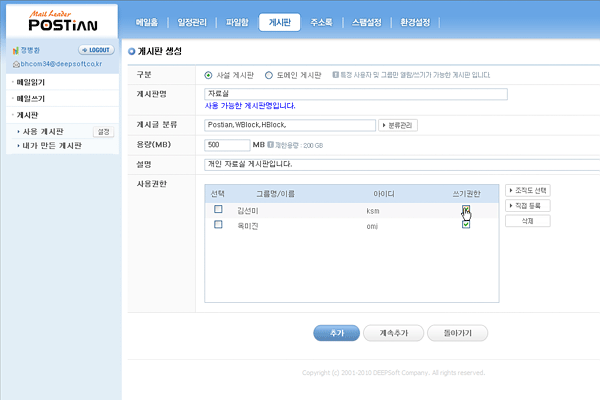Select the 도메인 게시판 radio button

(269, 75)
